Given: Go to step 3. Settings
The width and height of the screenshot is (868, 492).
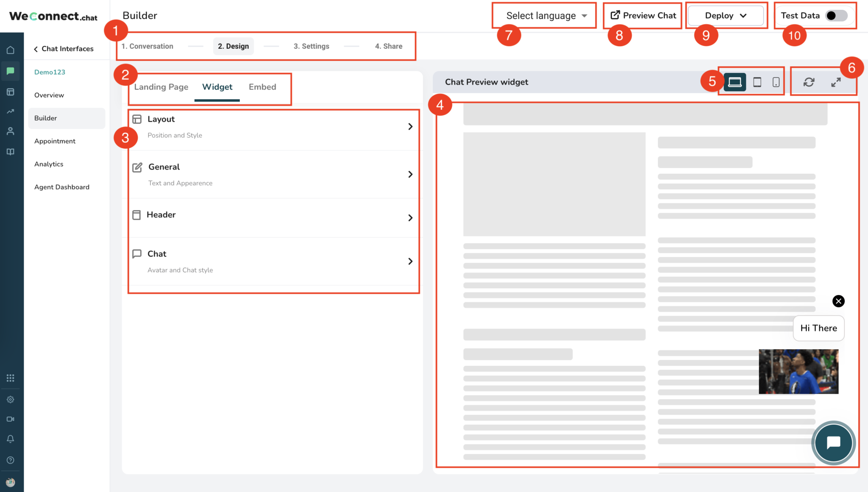Looking at the screenshot, I should pos(312,46).
